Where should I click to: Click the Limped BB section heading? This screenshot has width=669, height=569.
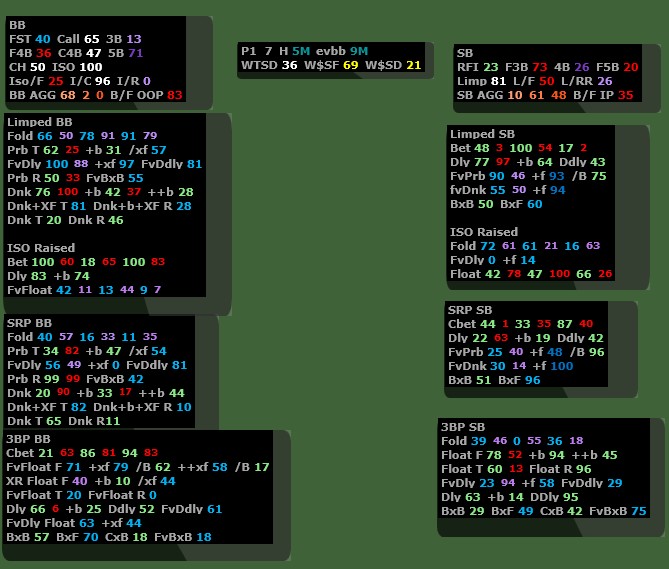[x=39, y=121]
